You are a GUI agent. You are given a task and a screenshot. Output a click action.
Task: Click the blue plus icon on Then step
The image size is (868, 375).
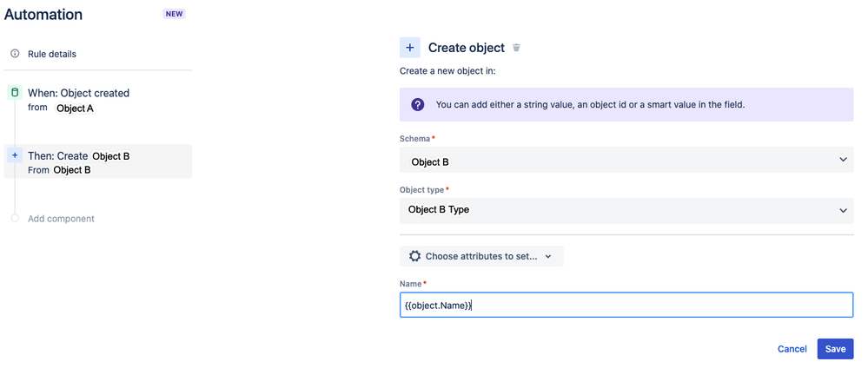14,155
